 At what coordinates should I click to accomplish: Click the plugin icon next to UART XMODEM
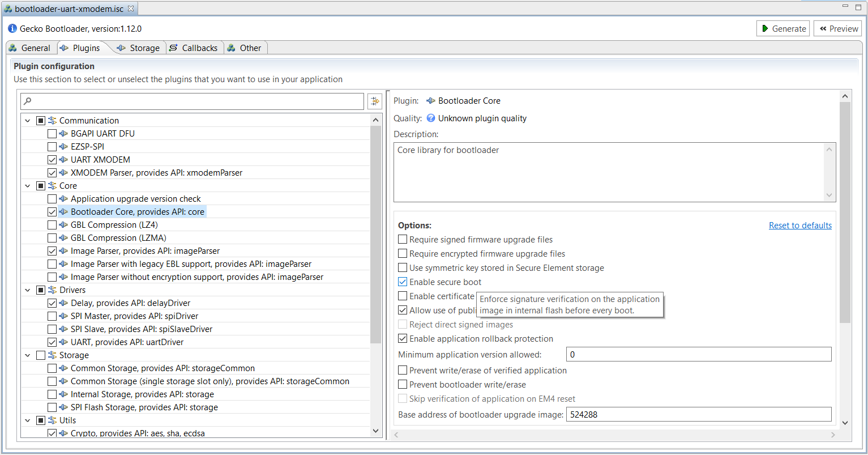[63, 160]
